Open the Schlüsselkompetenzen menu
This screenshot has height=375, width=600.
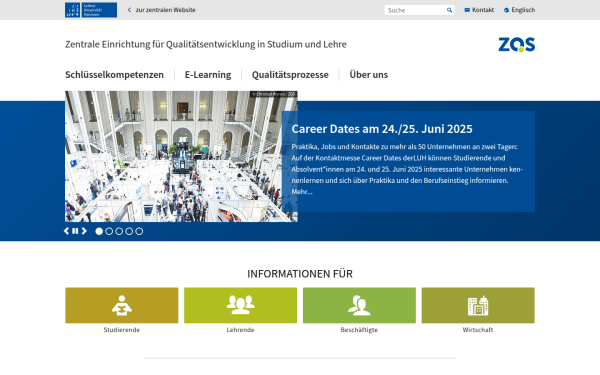click(114, 75)
